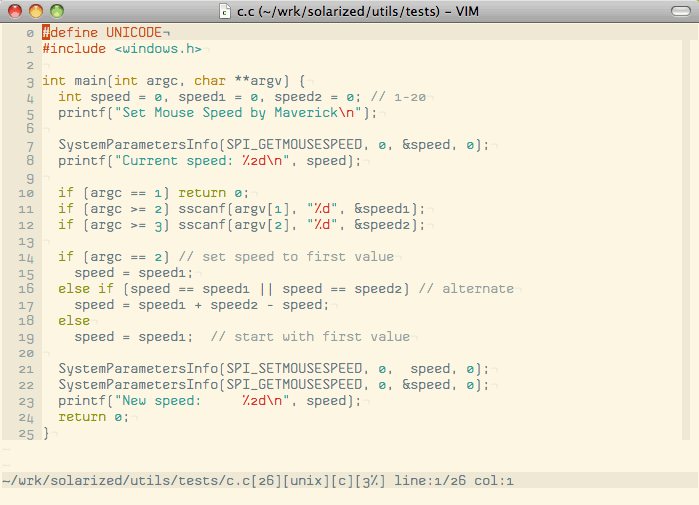This screenshot has width=699, height=505.
Task: Close the VIM window with red button
Action: [x=15, y=11]
